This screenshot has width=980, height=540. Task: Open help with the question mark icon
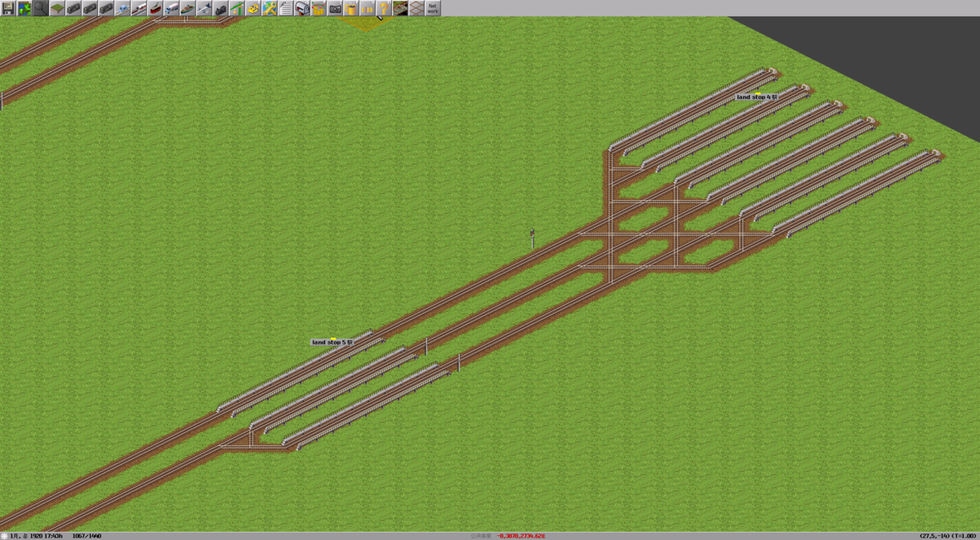pyautogui.click(x=384, y=8)
